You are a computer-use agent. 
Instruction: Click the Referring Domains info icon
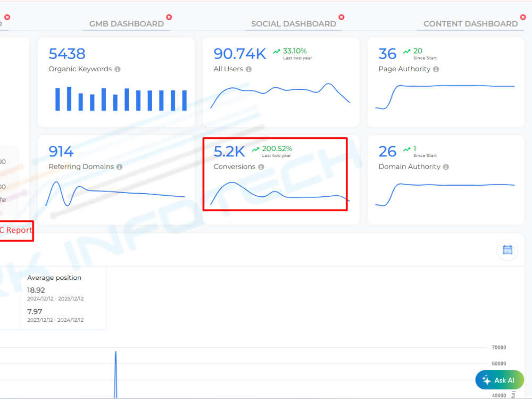119,167
